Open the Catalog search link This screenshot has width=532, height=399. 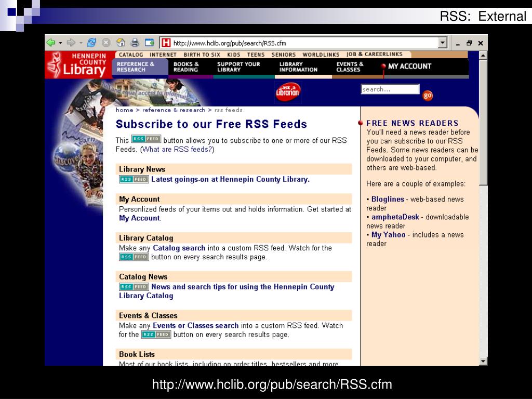tap(179, 248)
